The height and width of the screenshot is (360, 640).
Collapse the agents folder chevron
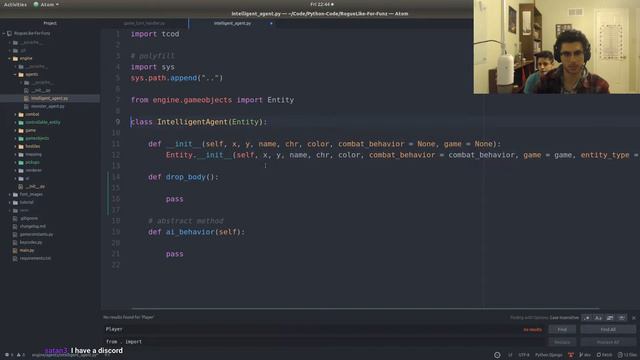coord(16,74)
